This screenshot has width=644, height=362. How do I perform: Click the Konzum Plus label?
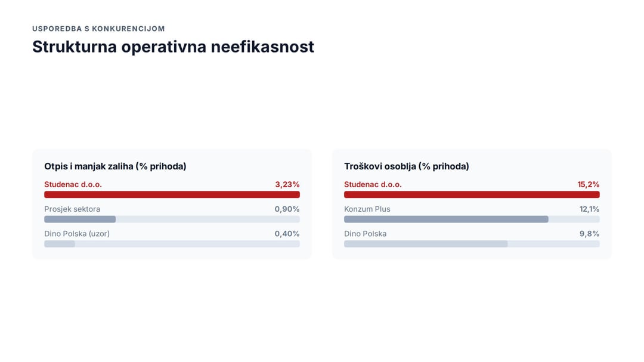click(x=367, y=209)
